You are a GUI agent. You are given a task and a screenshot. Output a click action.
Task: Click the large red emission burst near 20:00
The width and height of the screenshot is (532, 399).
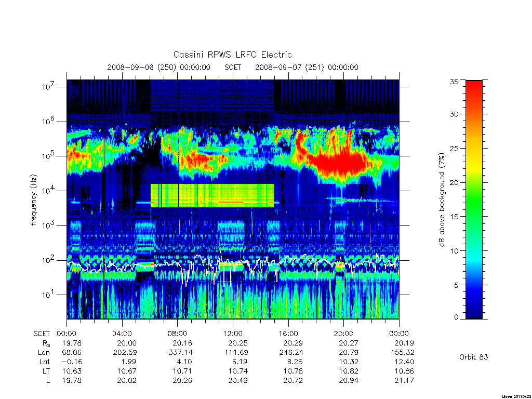point(339,162)
